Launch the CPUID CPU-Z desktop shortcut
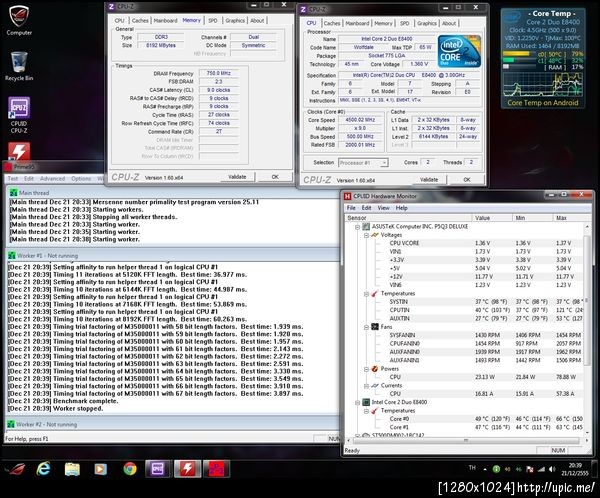Image resolution: width=600 pixels, height=498 pixels. tap(19, 115)
